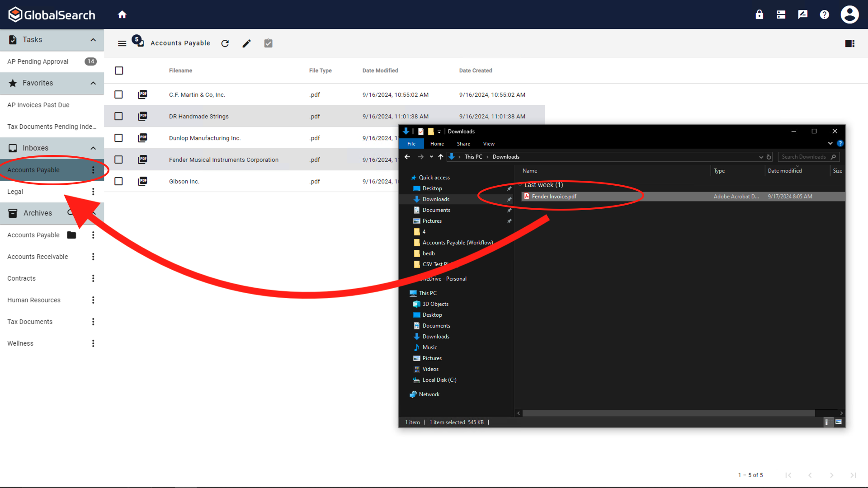Screen dimensions: 868x488
Task: Switch to the View tab in File Explorer
Action: pyautogui.click(x=488, y=144)
